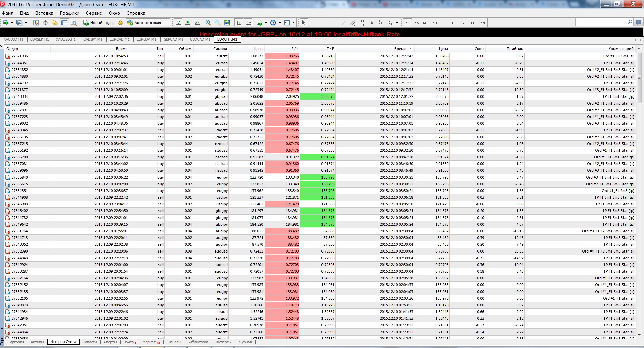Toggle chart auto scroll
The height and width of the screenshot is (348, 644).
click(x=239, y=23)
